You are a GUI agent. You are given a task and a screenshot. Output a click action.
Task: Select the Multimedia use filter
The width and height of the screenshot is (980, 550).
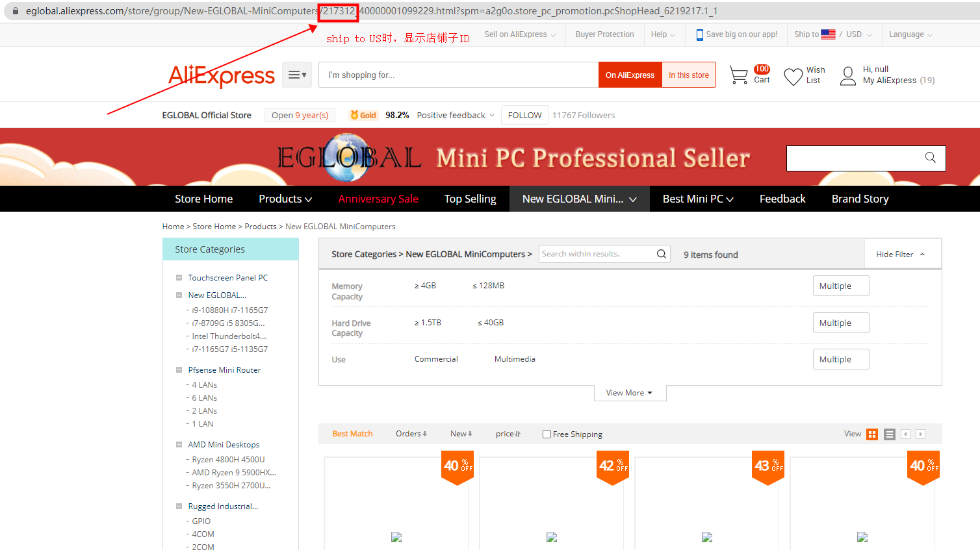tap(515, 359)
